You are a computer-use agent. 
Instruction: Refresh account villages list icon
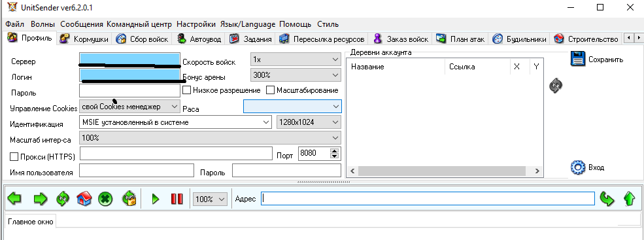(556, 86)
